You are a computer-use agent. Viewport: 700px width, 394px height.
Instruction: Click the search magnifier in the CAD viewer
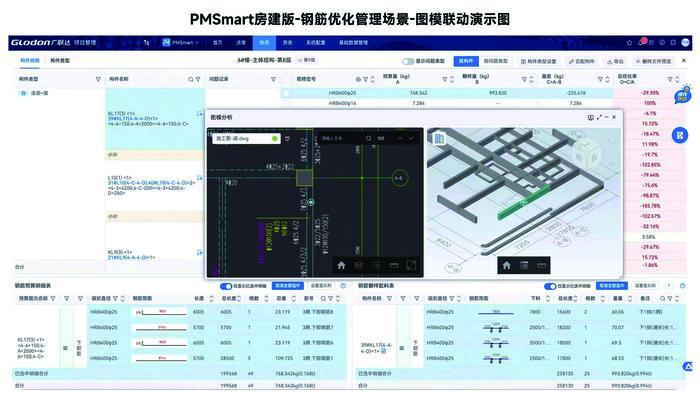[x=369, y=138]
